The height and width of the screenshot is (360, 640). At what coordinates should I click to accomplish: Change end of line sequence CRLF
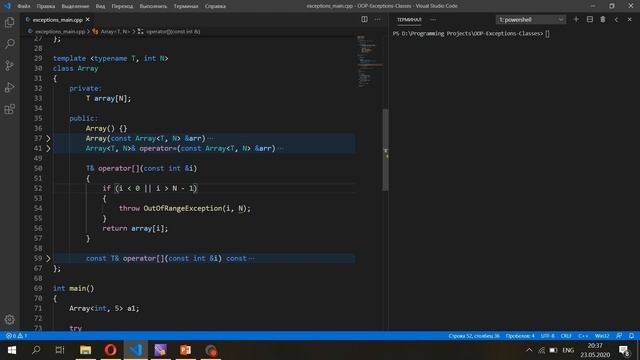[566, 336]
